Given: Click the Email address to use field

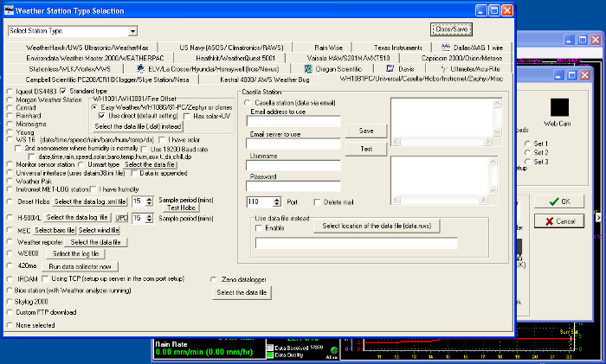Looking at the screenshot, I should [293, 121].
